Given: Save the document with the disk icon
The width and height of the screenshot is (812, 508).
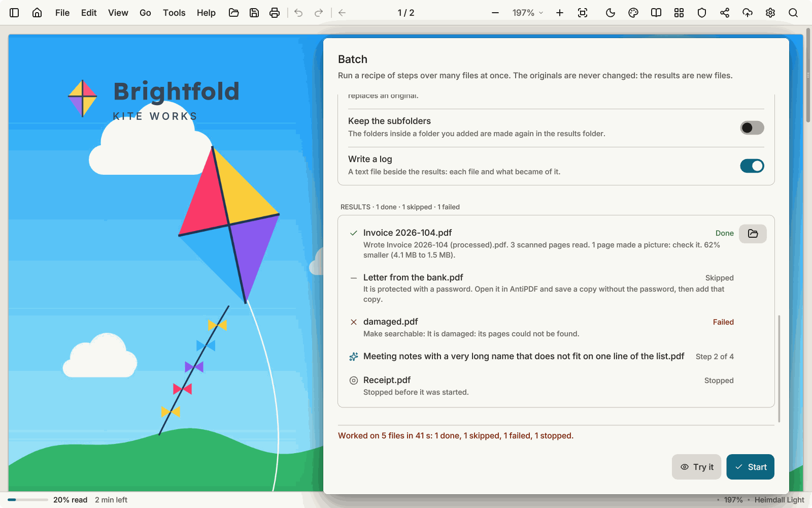Looking at the screenshot, I should pyautogui.click(x=254, y=13).
